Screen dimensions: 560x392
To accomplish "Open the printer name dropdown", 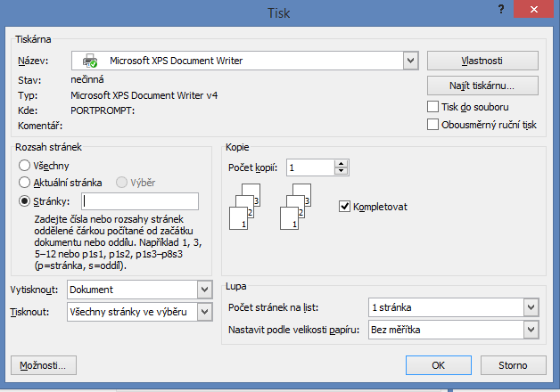I will (x=411, y=61).
